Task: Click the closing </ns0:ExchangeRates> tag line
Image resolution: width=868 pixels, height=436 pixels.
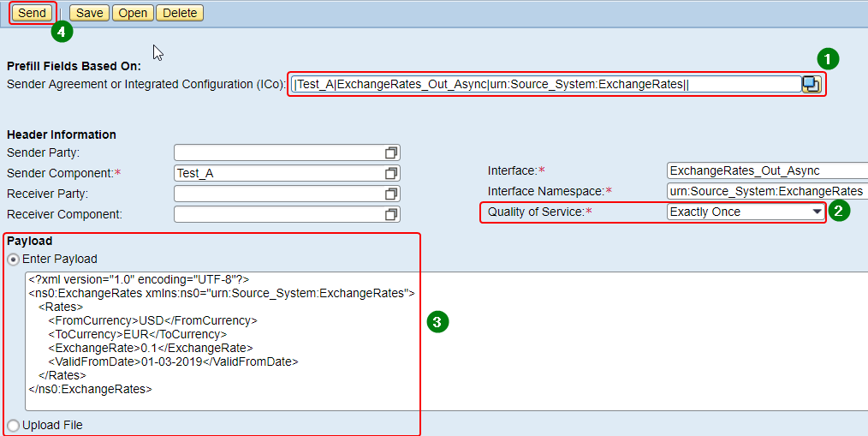Action: point(90,389)
